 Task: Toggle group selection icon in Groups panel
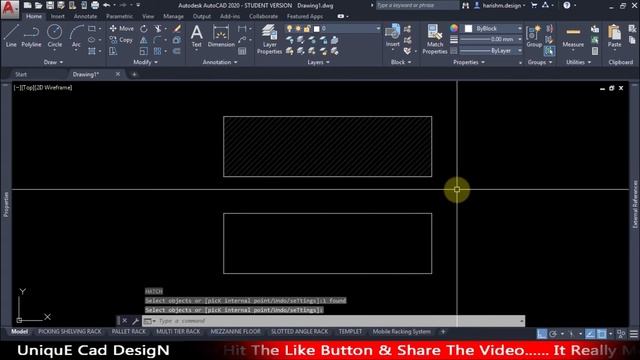point(549,51)
